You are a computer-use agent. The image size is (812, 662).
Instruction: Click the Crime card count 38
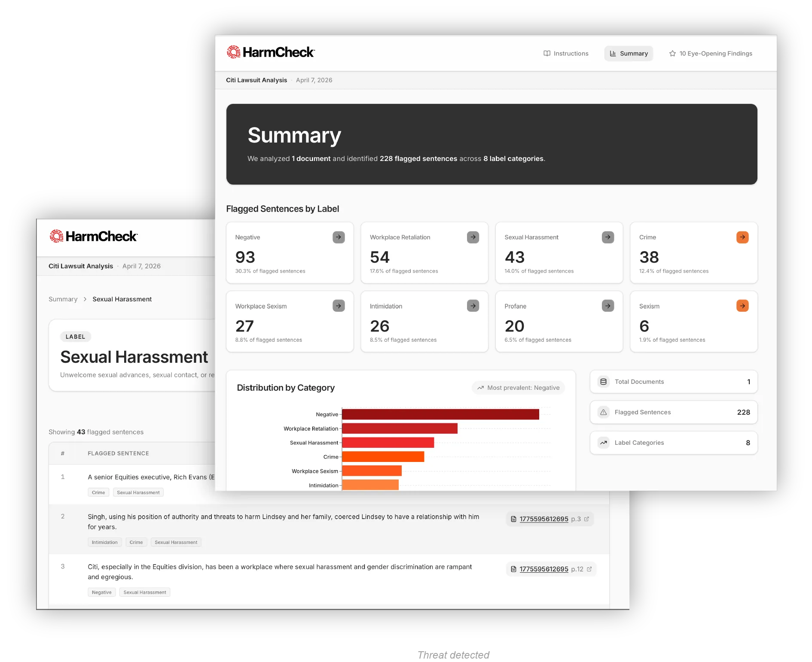(649, 257)
